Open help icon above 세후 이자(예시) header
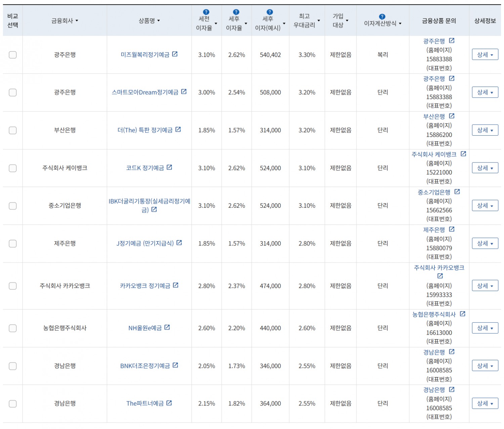 (x=270, y=12)
